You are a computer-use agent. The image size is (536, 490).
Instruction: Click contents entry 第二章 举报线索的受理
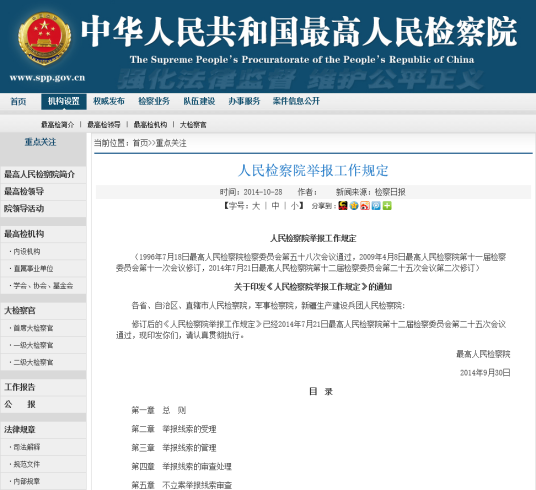(x=174, y=429)
